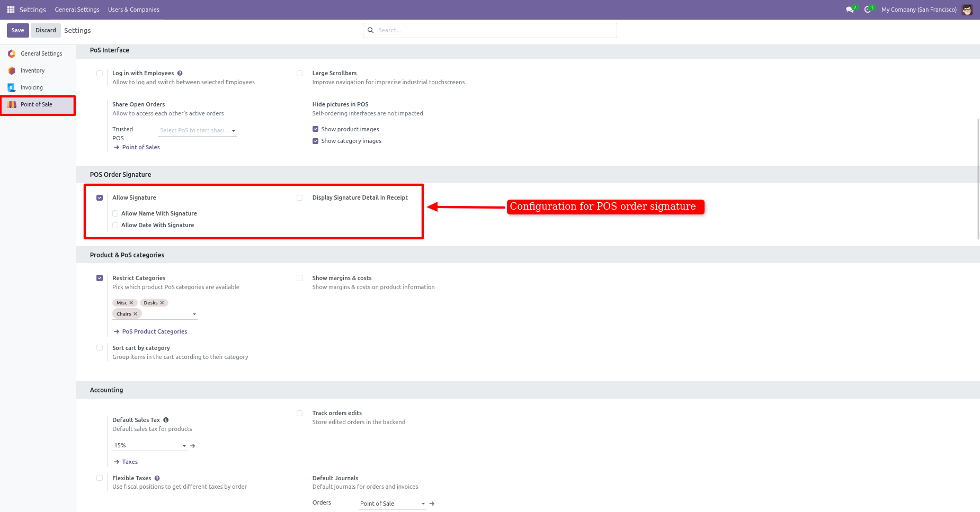Click the search magnifier icon
This screenshot has height=512, width=980.
(x=371, y=30)
